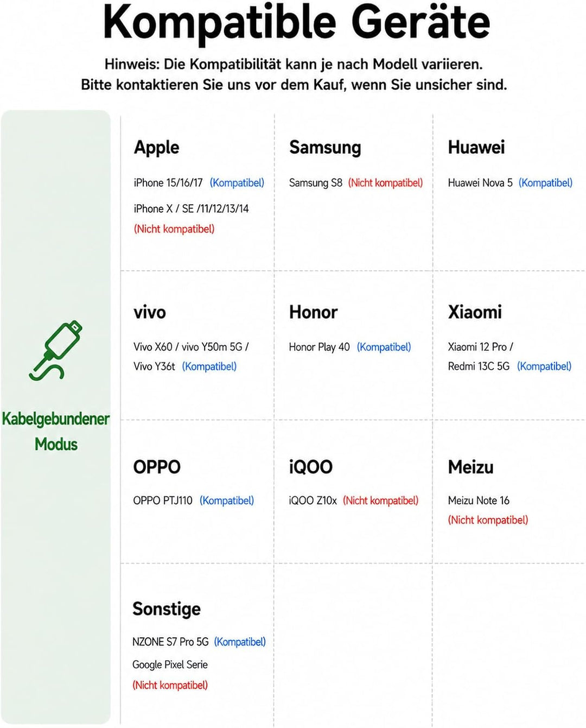Click Nicht kompatibel next to iQOO Z10x

click(x=380, y=501)
